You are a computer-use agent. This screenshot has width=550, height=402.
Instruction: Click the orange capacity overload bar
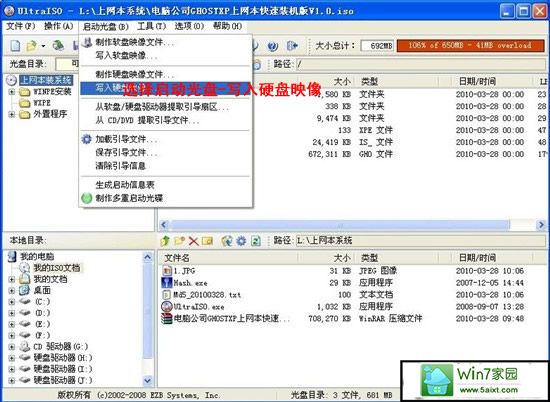pyautogui.click(x=470, y=46)
